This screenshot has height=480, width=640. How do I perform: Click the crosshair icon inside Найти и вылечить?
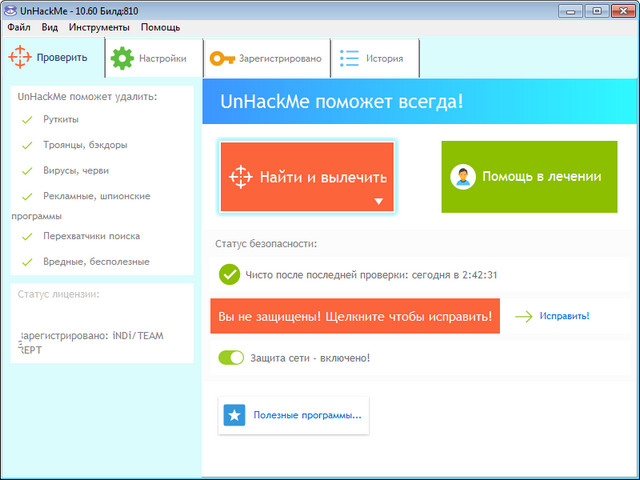[x=240, y=177]
